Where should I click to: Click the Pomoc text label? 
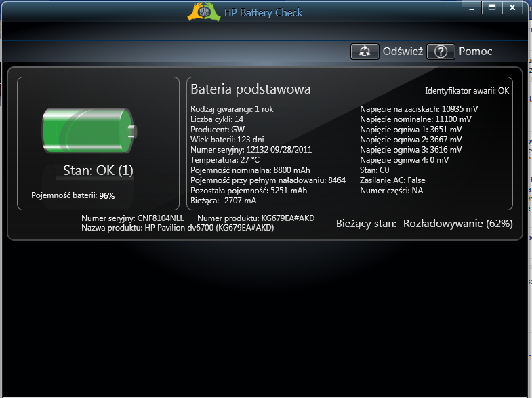point(475,52)
